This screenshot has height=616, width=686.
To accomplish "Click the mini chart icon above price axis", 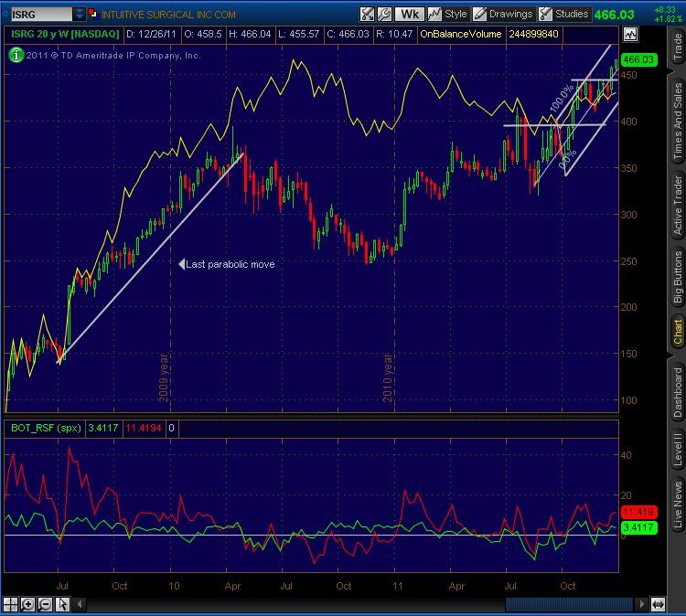I will pos(630,34).
